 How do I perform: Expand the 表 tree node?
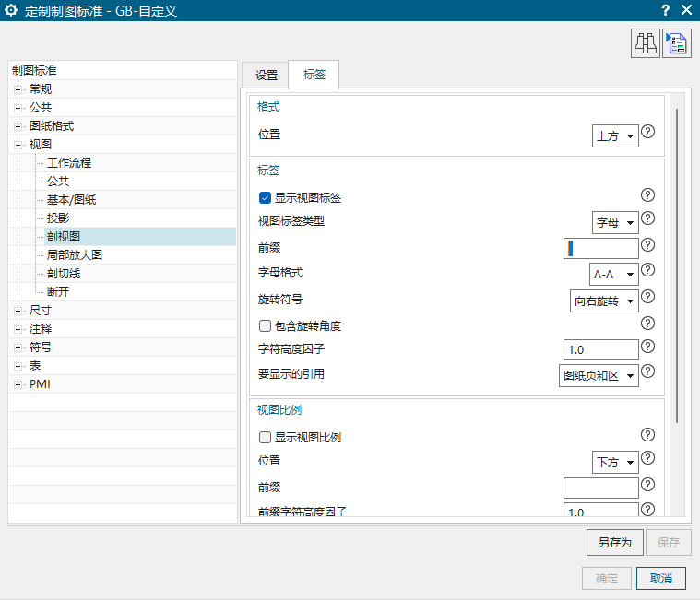[x=18, y=366]
